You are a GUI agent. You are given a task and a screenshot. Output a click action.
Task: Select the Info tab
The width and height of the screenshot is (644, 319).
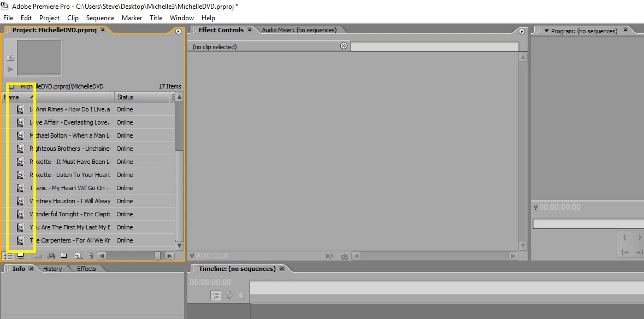(x=19, y=269)
